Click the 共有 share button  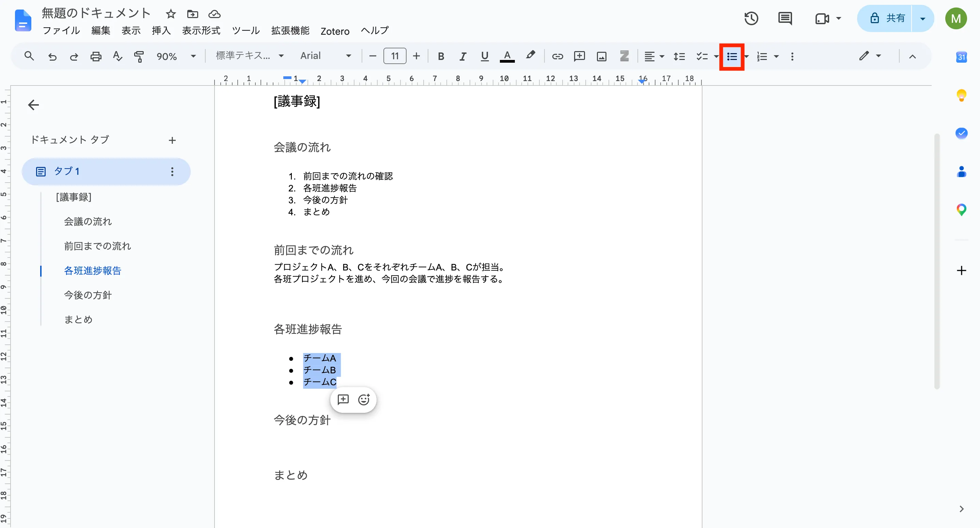coord(885,18)
